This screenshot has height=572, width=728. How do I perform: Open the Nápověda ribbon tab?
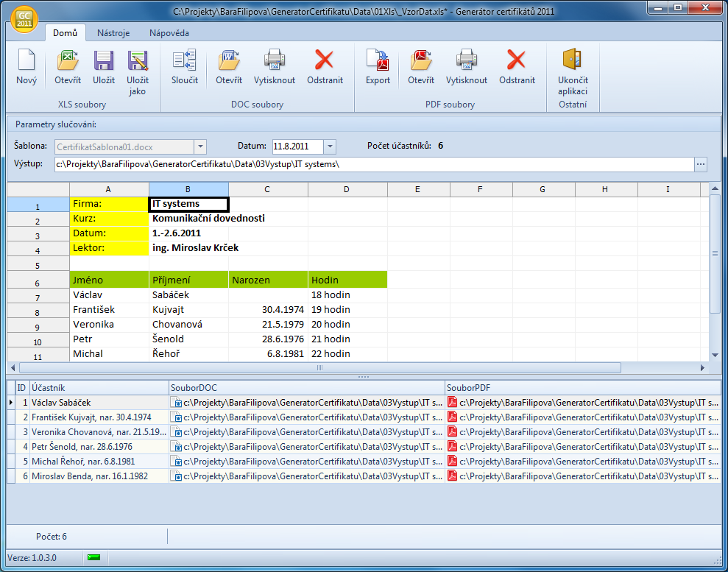169,33
